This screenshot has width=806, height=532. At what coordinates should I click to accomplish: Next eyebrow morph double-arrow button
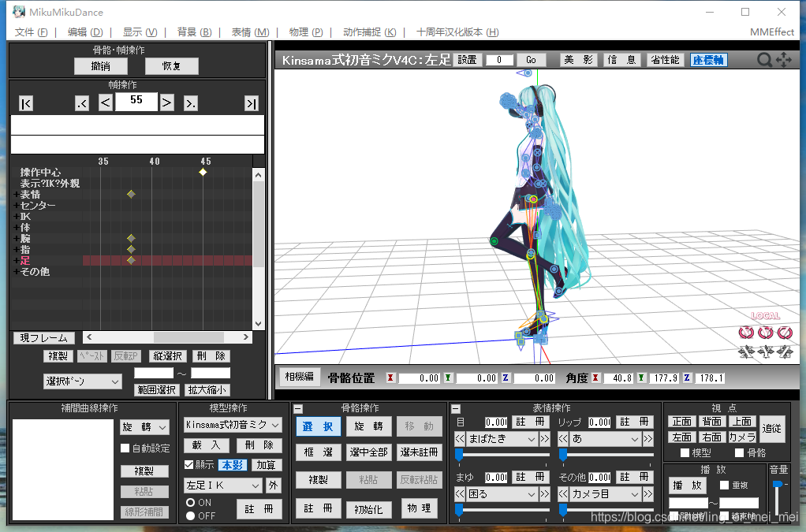pos(544,494)
